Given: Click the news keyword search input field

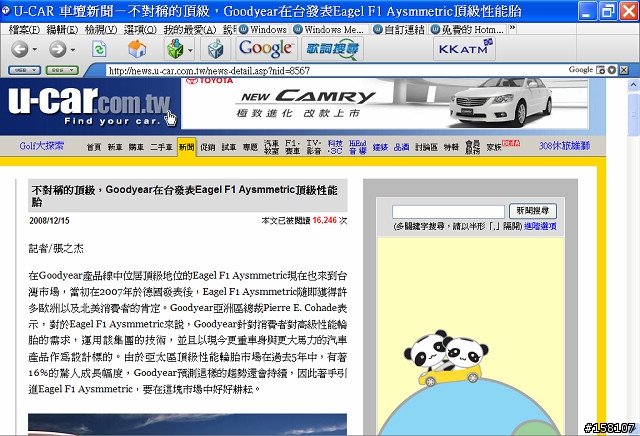Looking at the screenshot, I should click(448, 211).
